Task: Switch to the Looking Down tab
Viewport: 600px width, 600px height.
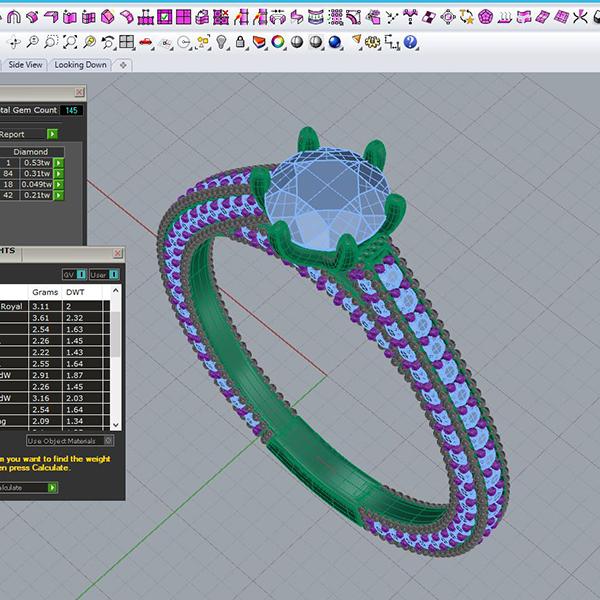Action: pos(81,64)
